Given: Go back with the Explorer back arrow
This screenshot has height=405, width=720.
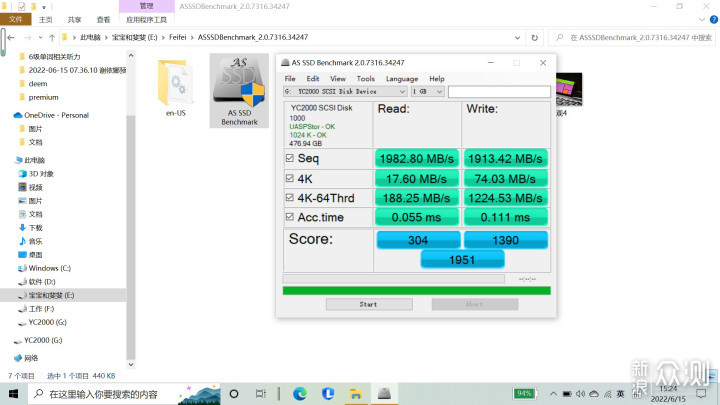Looking at the screenshot, I should click(x=11, y=38).
